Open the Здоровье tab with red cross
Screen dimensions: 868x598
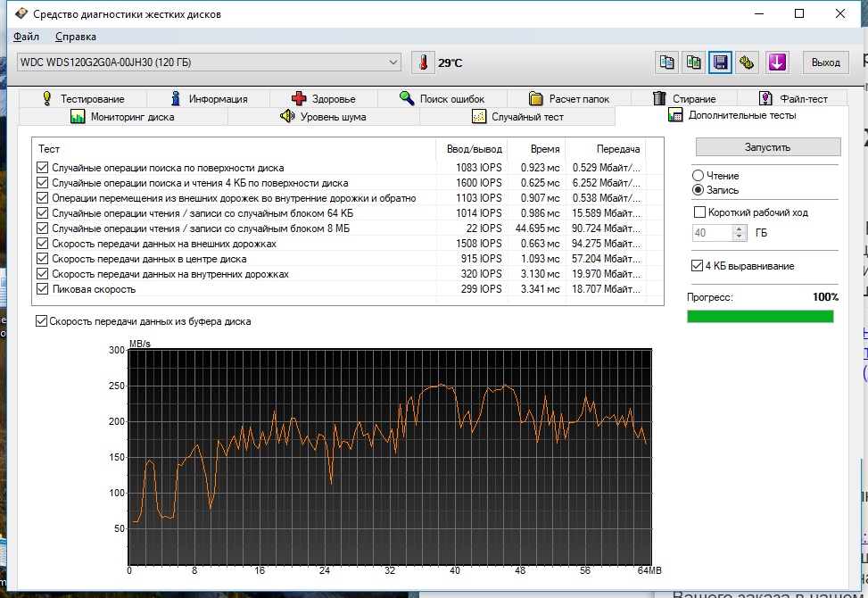(x=323, y=99)
